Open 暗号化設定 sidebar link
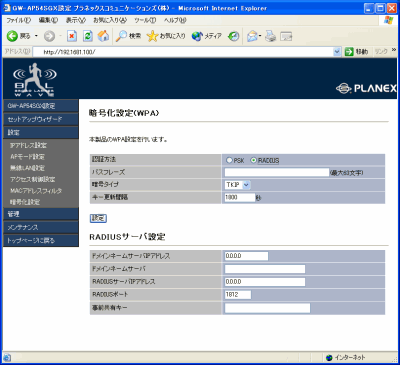 click(25, 202)
